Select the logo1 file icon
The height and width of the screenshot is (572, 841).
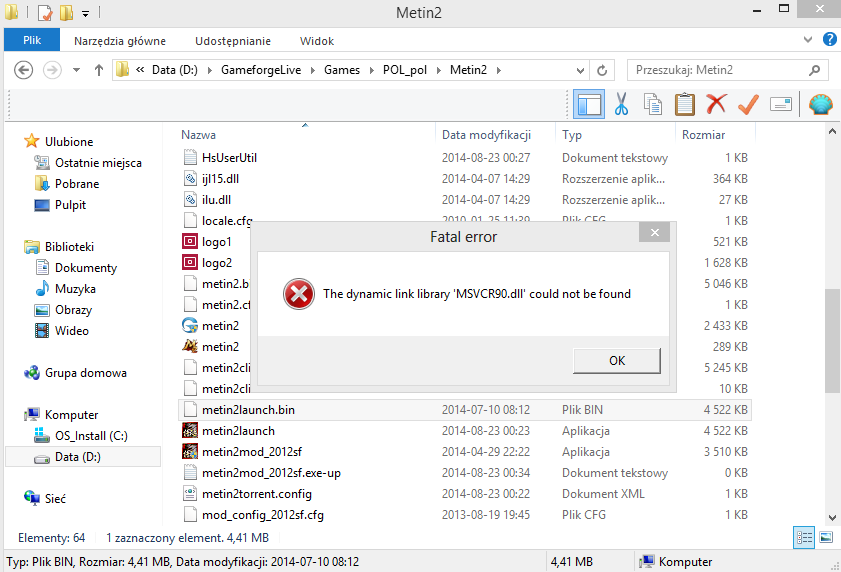[190, 241]
